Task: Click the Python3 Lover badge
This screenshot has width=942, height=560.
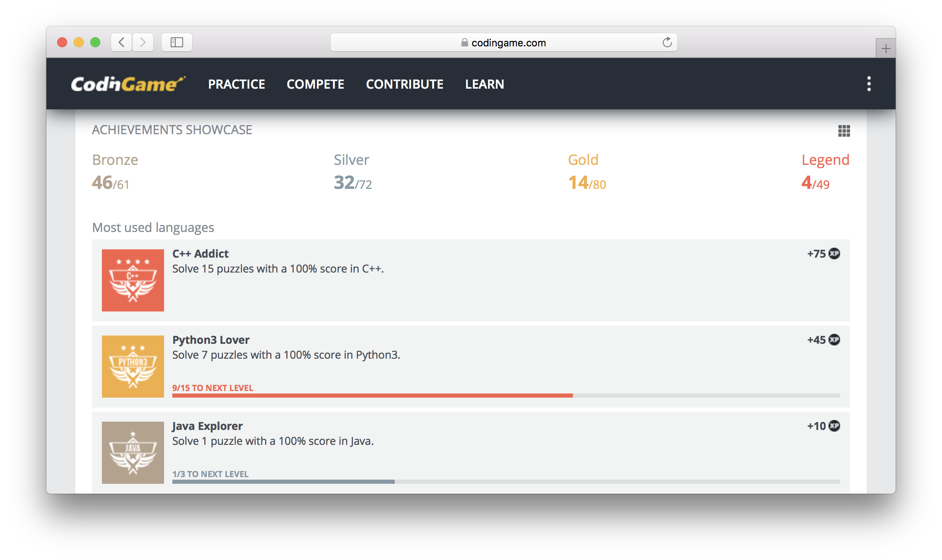Action: [x=133, y=367]
